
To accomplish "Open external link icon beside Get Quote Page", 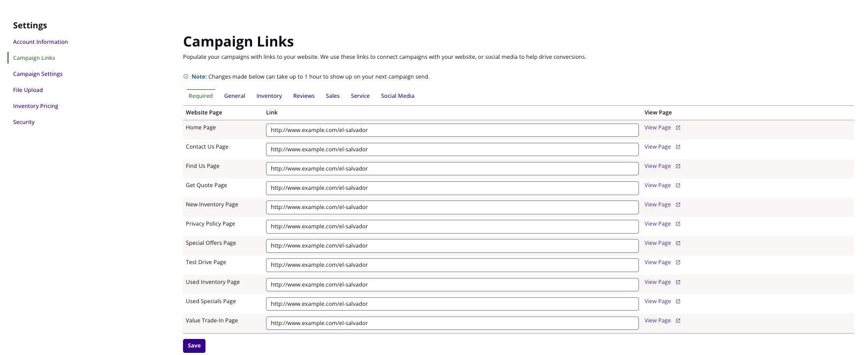I will [x=678, y=186].
